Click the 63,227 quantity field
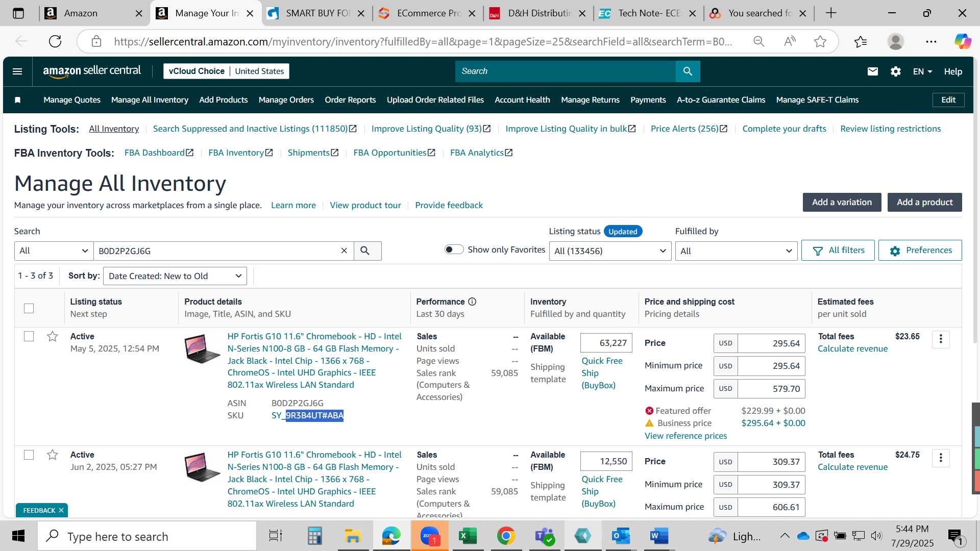Screen dimensions: 980x551 [606, 343]
